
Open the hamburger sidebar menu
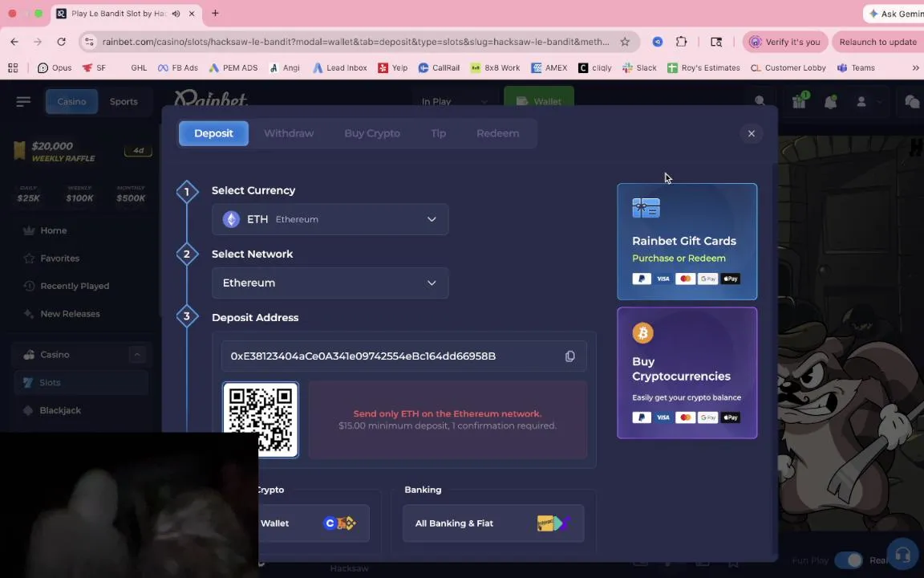point(23,101)
